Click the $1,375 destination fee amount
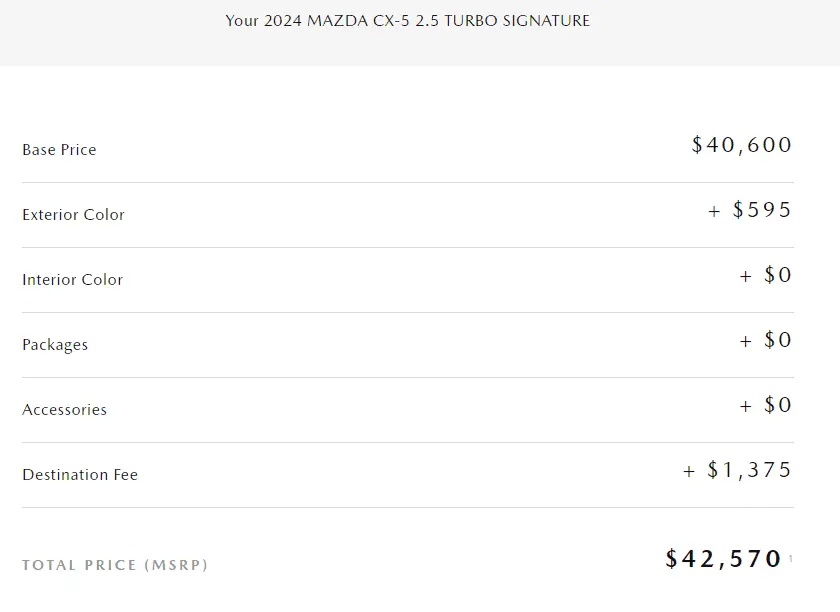 (x=749, y=470)
